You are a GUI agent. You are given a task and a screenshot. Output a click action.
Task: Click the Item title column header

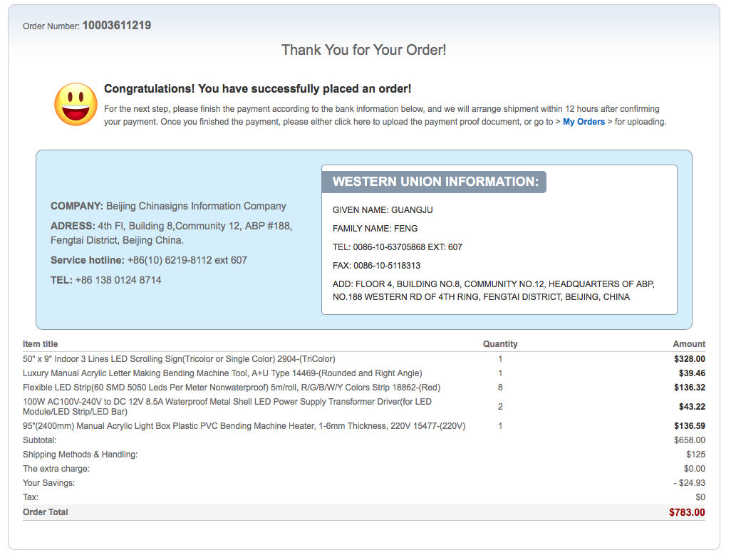click(x=40, y=344)
